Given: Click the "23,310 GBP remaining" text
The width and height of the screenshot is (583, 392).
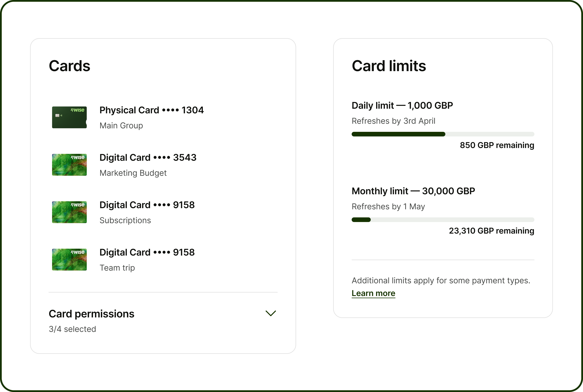Looking at the screenshot, I should click(x=491, y=231).
